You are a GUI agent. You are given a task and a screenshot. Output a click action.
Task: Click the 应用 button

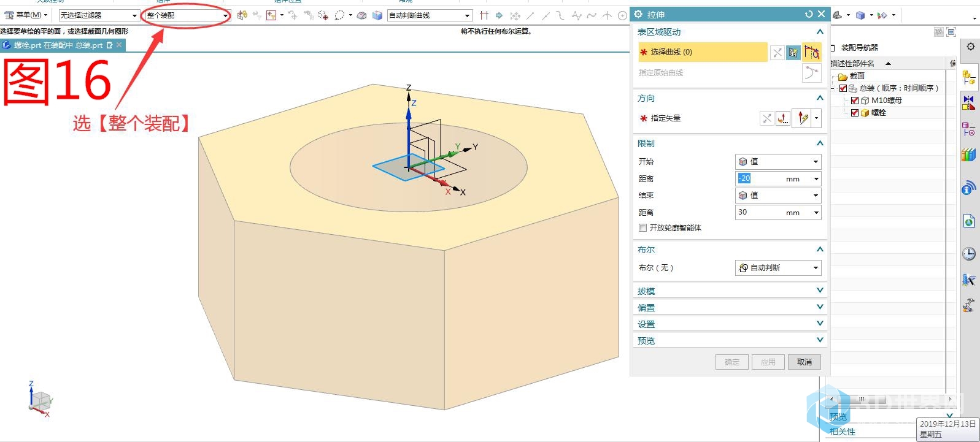point(768,362)
